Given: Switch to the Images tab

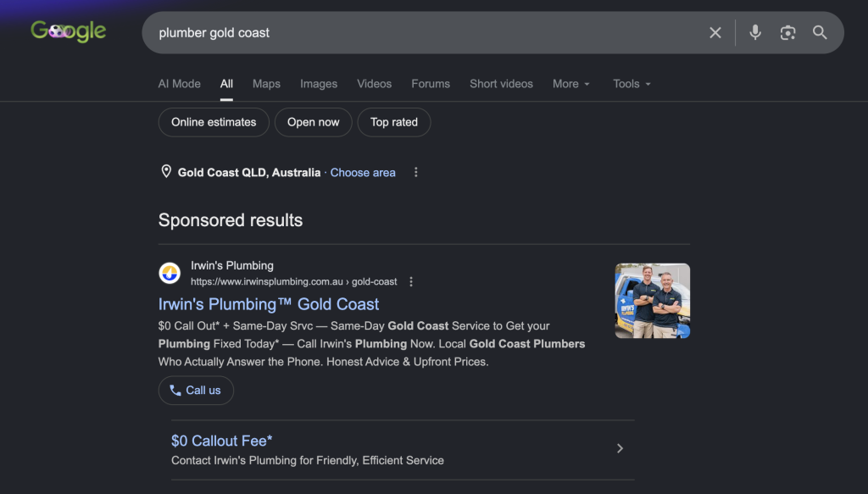Looking at the screenshot, I should click(x=319, y=84).
